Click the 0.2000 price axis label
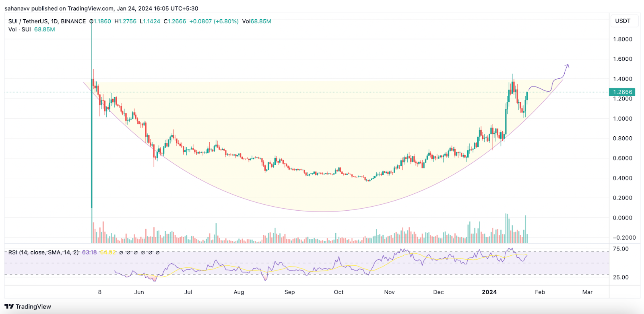The width and height of the screenshot is (644, 314). tap(623, 198)
